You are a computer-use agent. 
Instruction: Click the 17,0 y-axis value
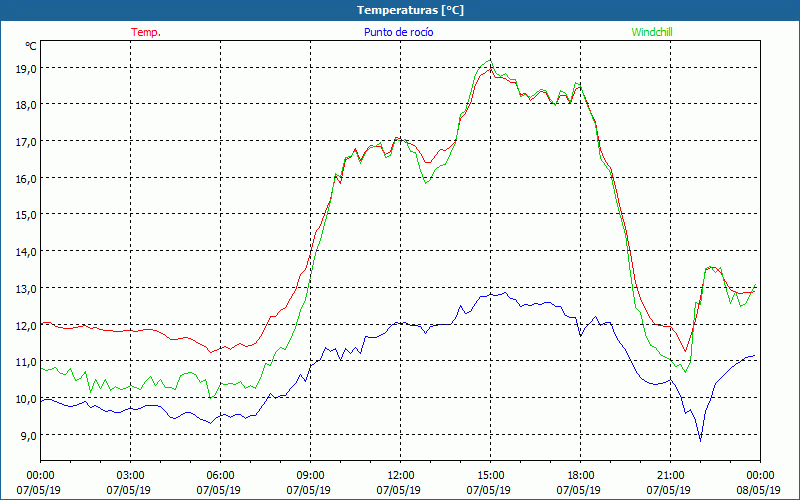pyautogui.click(x=26, y=142)
